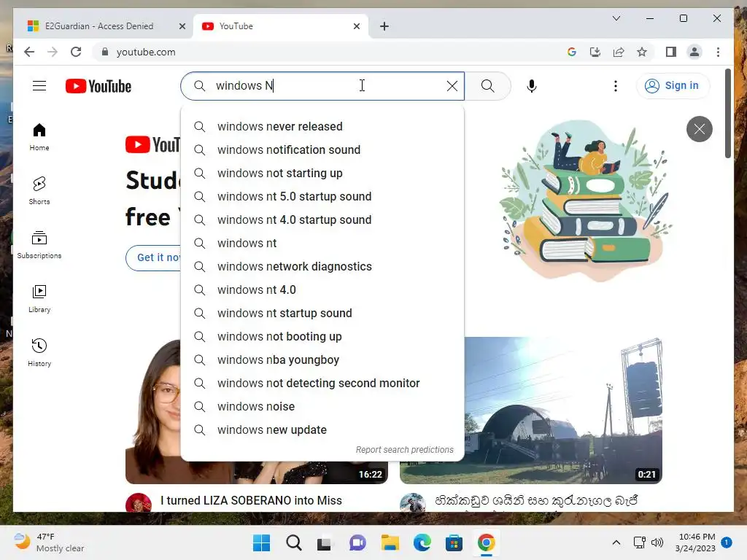Choose suggestion 'windows not starting up'
Screen dimensions: 747x560
point(322,174)
